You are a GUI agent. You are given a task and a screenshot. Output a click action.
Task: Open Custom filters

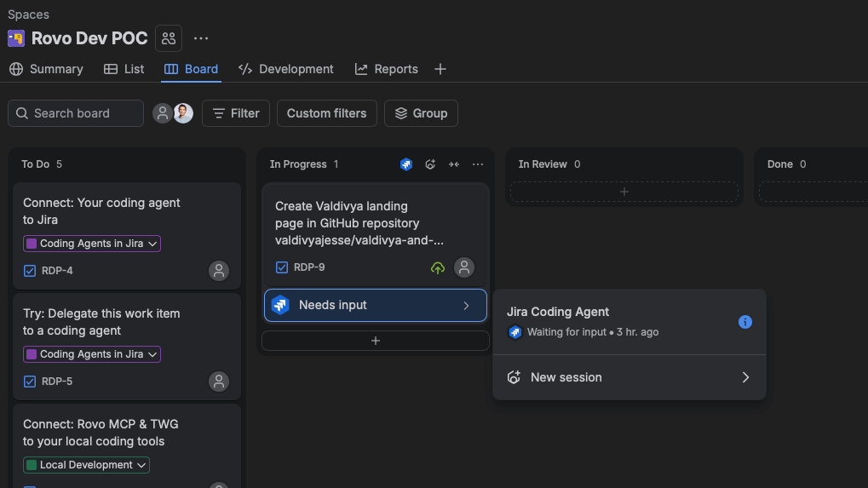coord(326,113)
